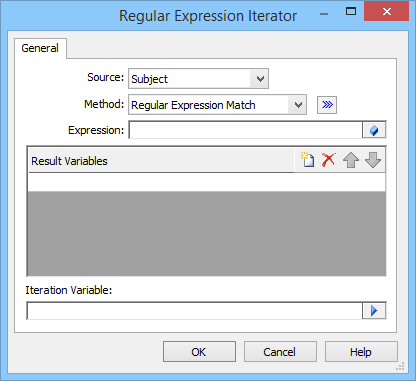Open the Source dropdown
The width and height of the screenshot is (416, 381).
tap(260, 79)
